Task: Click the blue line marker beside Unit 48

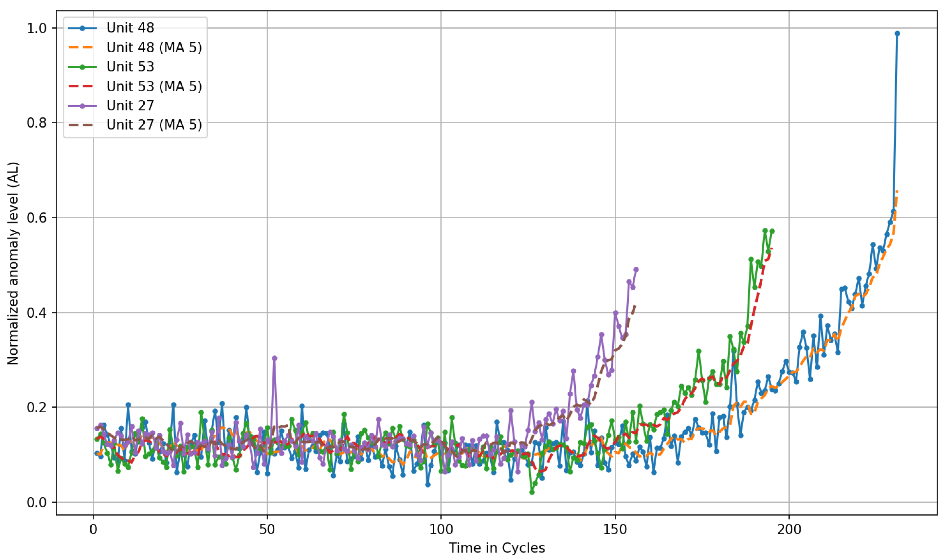Action: (82, 28)
